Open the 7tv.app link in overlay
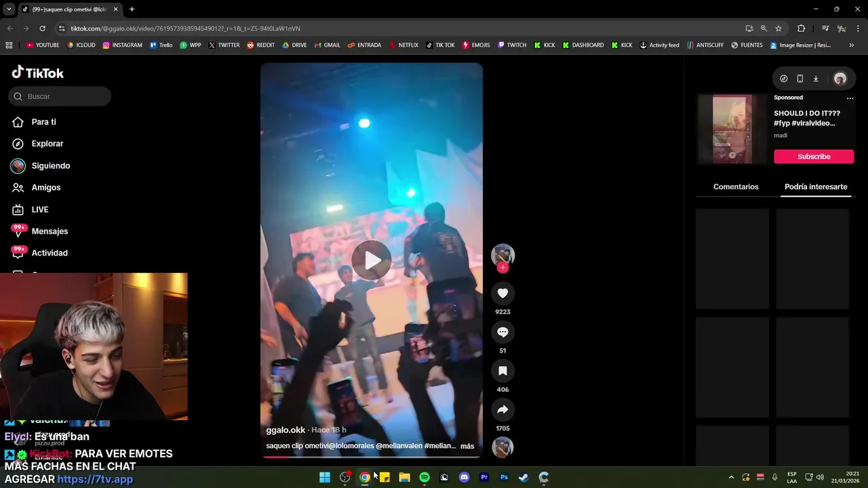This screenshot has width=868, height=488. coord(95,479)
